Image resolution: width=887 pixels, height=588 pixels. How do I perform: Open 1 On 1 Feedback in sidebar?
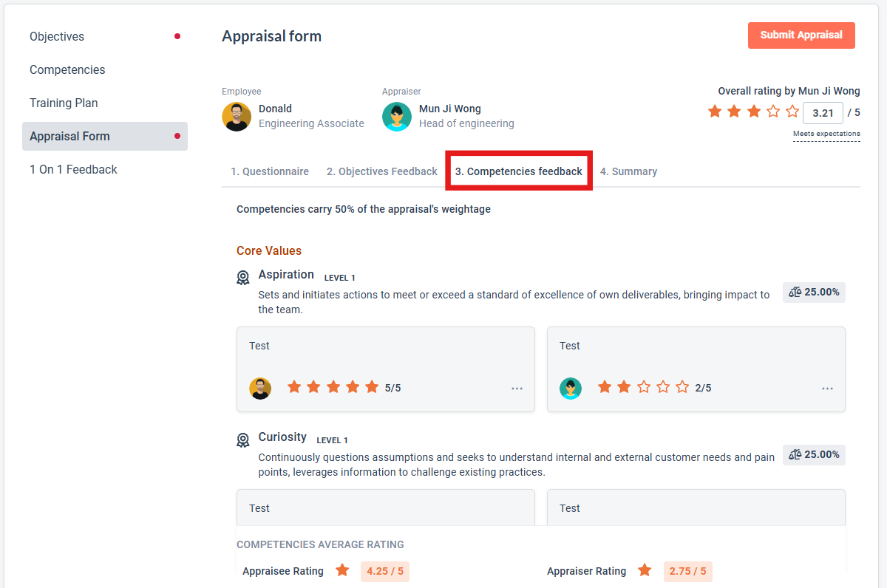[x=73, y=169]
